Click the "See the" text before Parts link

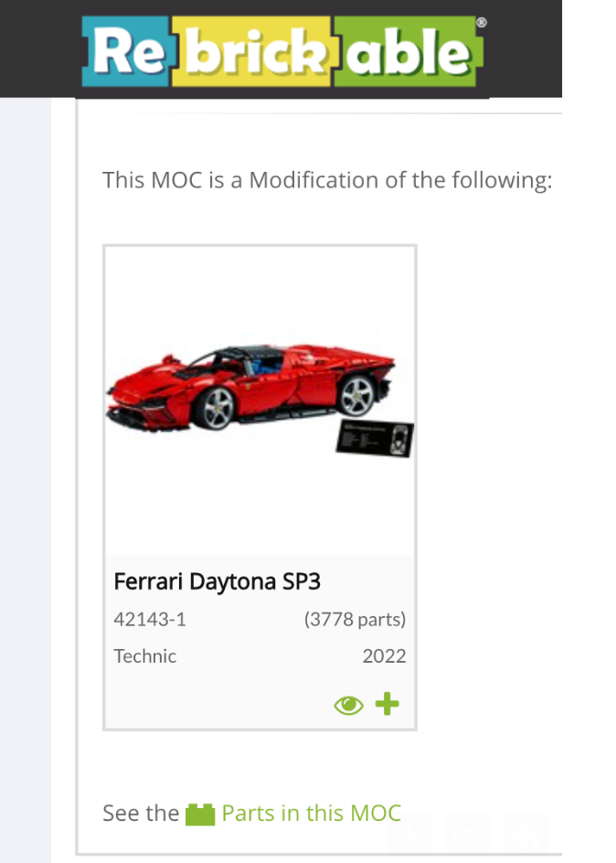141,813
